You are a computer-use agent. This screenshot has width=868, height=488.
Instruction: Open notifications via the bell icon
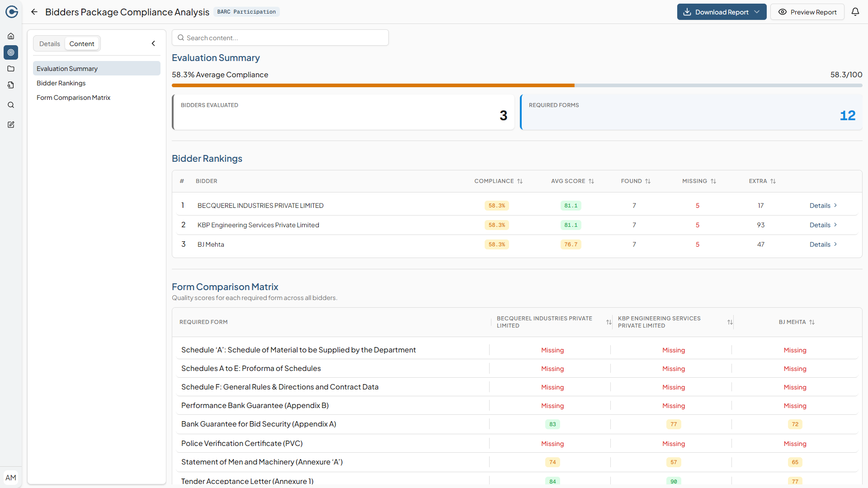(856, 12)
